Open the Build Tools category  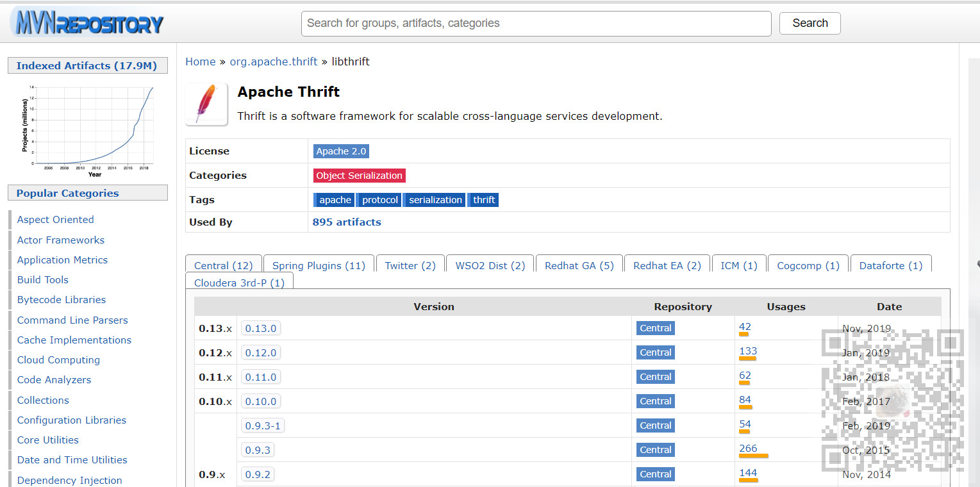pyautogui.click(x=42, y=280)
